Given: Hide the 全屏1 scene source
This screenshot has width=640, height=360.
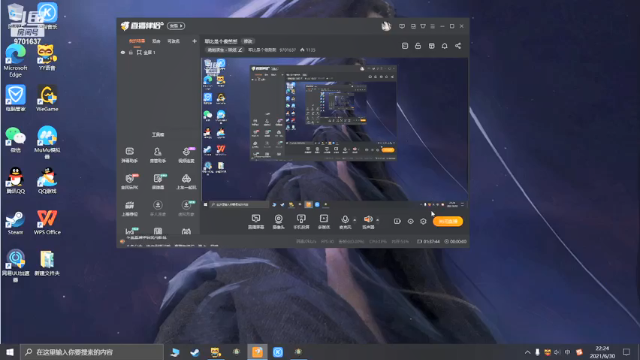Looking at the screenshot, I should pos(123,53).
